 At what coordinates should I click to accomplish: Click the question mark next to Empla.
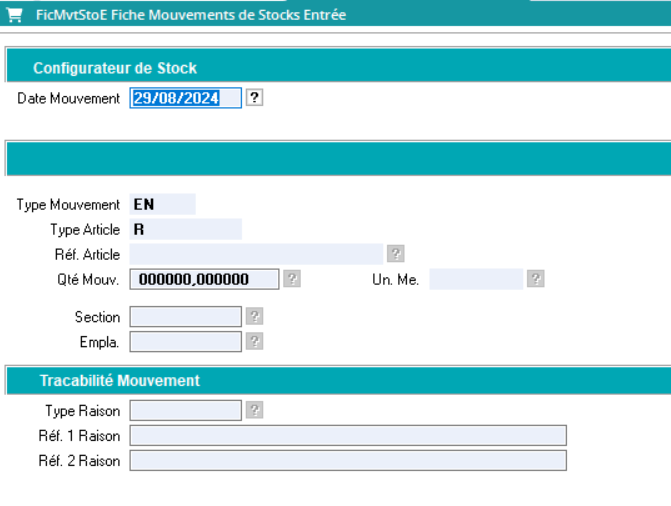[x=254, y=342]
